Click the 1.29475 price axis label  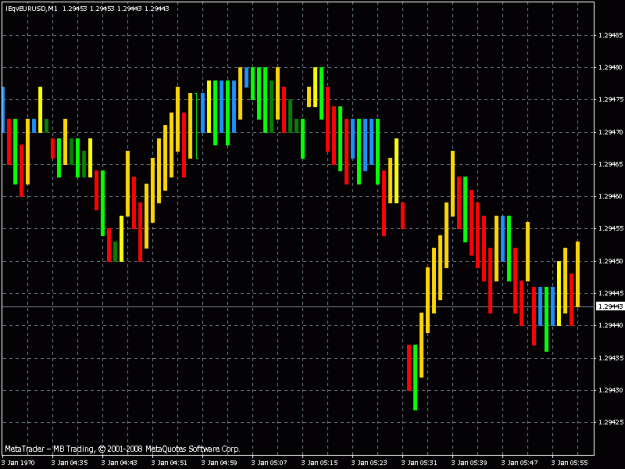click(611, 100)
